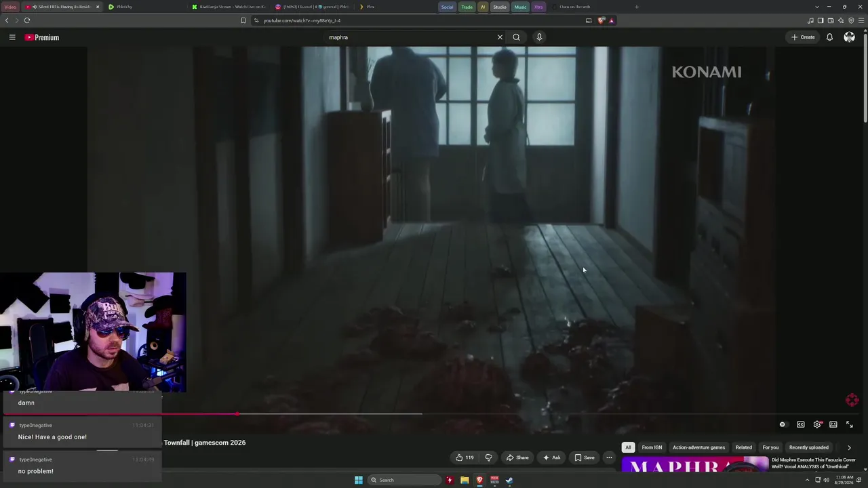Screen dimensions: 868x488
Task: Click the 'no problem!' chat message
Action: (x=36, y=471)
